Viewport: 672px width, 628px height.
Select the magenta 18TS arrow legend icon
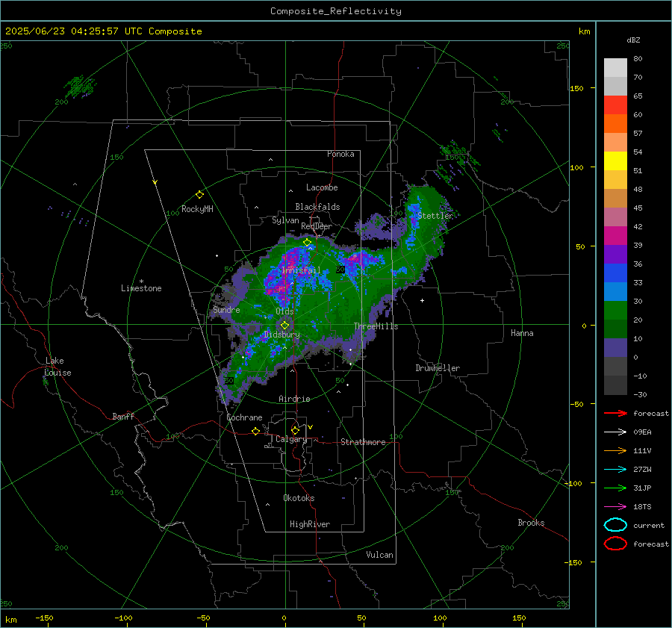click(615, 506)
